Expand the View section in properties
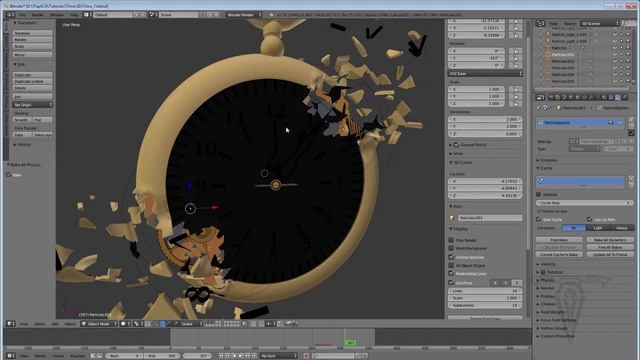 tap(456, 153)
